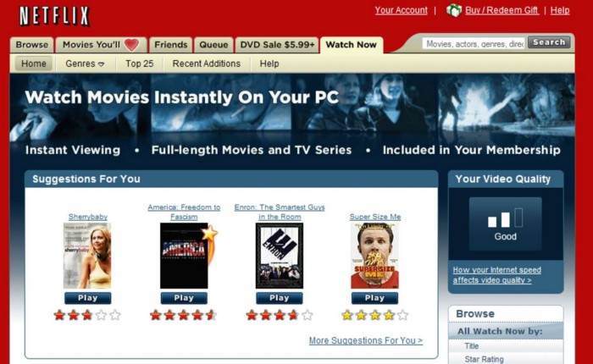Click the Super Size Me poster thumbnail
The height and width of the screenshot is (364, 593).
click(374, 256)
